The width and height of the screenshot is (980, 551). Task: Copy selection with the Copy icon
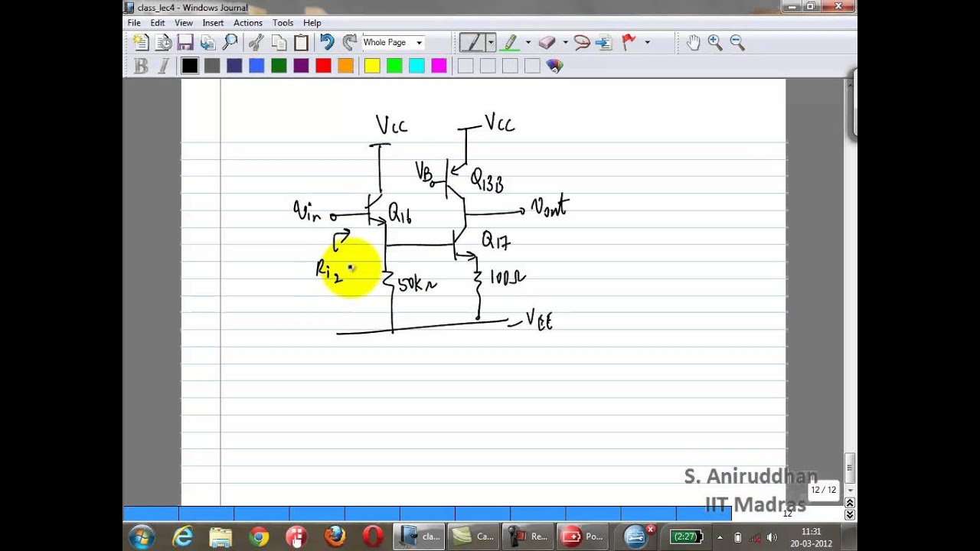279,43
